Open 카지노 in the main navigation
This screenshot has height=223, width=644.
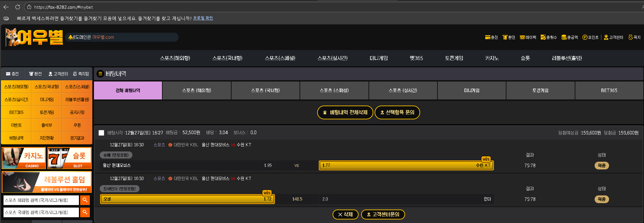(492, 58)
